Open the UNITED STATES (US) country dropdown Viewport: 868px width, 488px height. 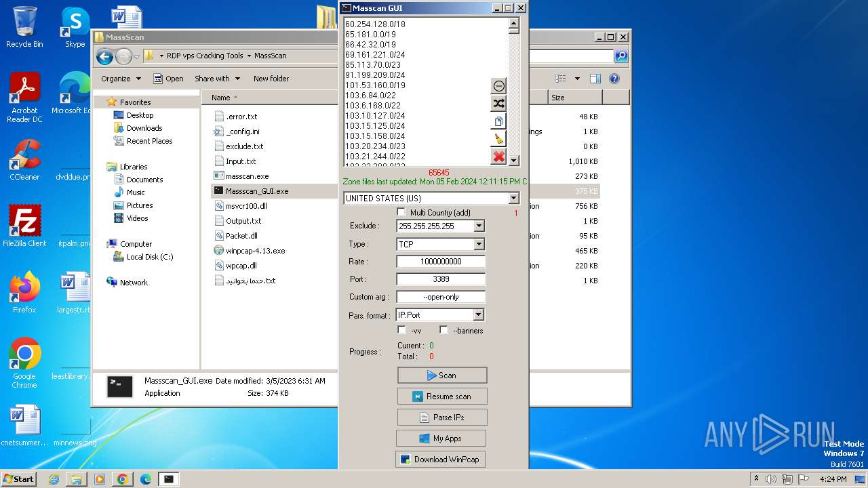point(513,198)
